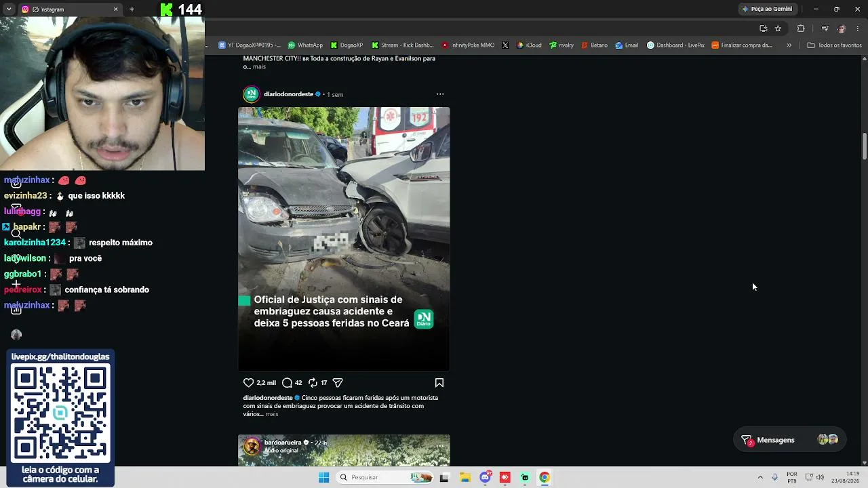
Task: Open diariodonordeste username link in post header
Action: tap(289, 94)
